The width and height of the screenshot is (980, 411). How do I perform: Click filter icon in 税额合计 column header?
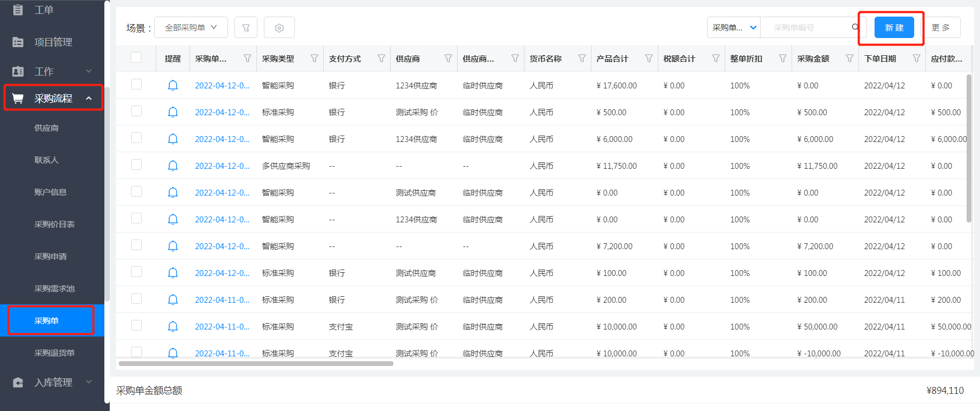click(x=716, y=58)
